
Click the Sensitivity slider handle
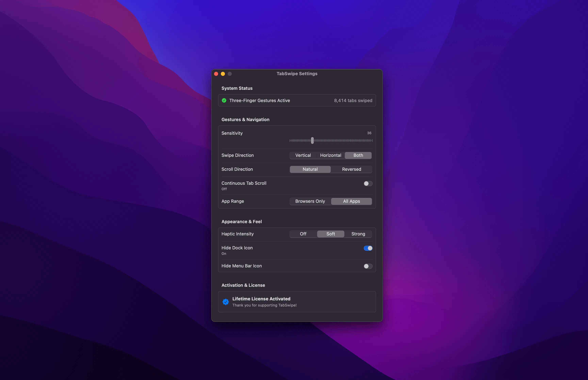click(312, 140)
